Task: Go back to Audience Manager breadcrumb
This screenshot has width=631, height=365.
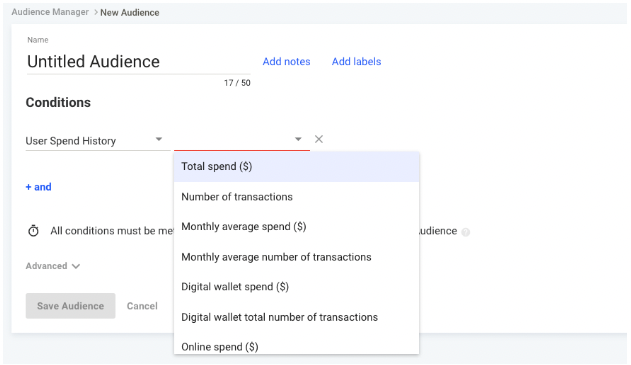Action: (x=50, y=12)
